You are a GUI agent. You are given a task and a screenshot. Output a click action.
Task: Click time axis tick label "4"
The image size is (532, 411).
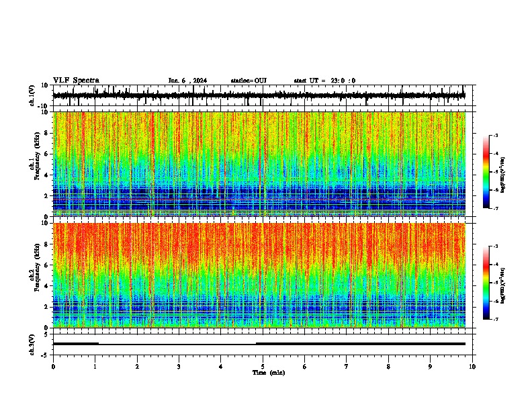tap(221, 367)
